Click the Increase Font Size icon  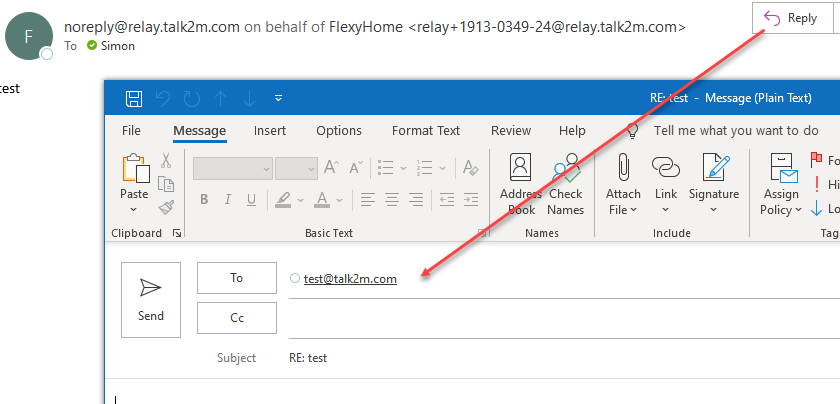(331, 168)
